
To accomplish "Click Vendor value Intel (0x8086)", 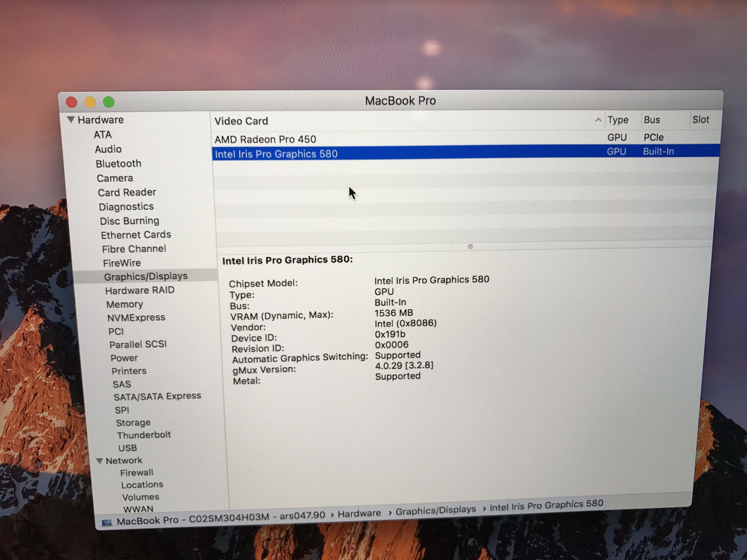I will (x=406, y=323).
